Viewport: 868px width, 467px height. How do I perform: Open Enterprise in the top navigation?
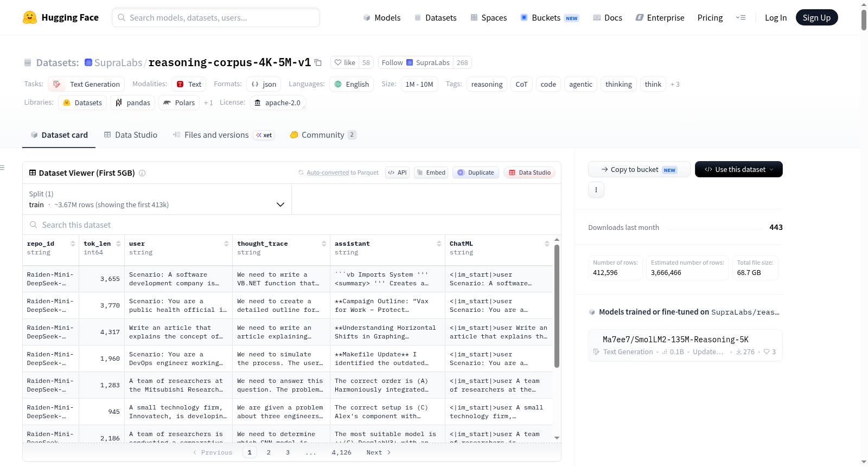click(660, 17)
